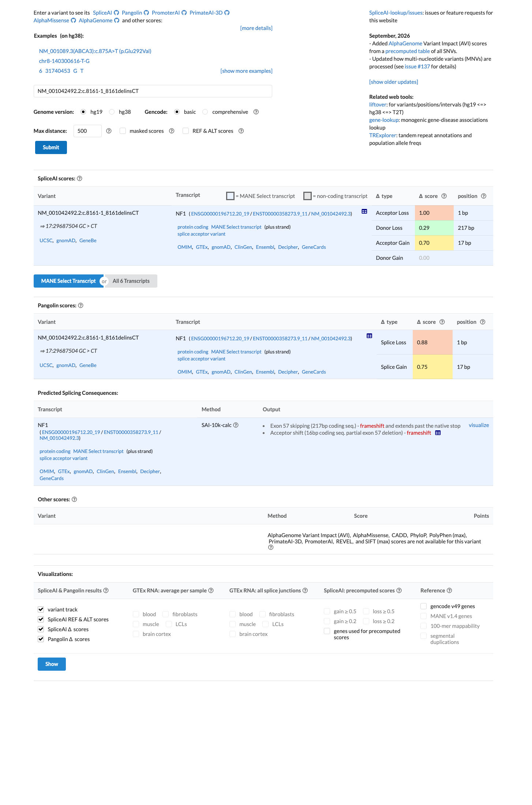The height and width of the screenshot is (805, 532).
Task: Click the variant input text field
Action: pos(153,91)
